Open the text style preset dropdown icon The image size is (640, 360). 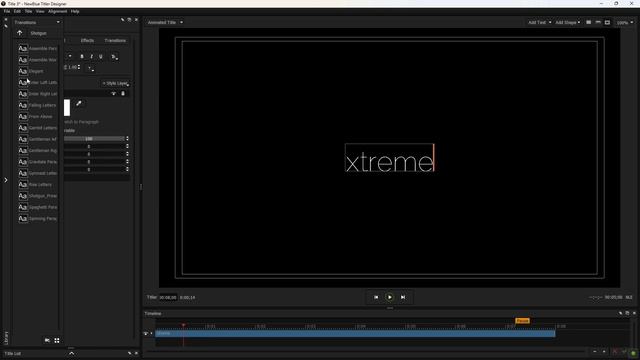click(x=115, y=57)
